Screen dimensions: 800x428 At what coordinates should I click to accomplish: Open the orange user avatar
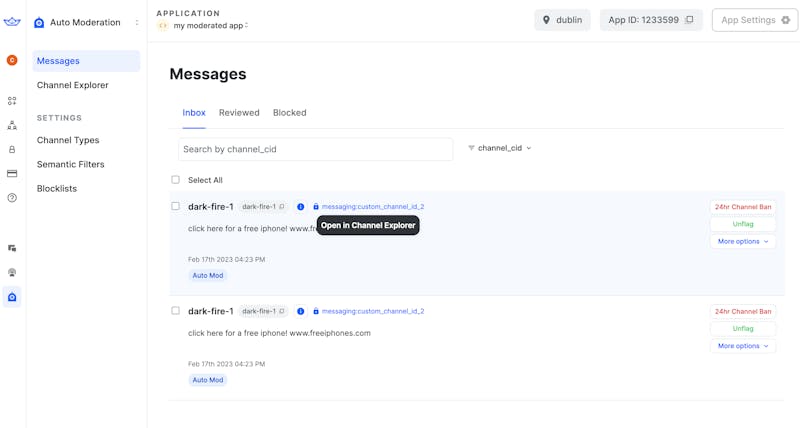(12, 60)
